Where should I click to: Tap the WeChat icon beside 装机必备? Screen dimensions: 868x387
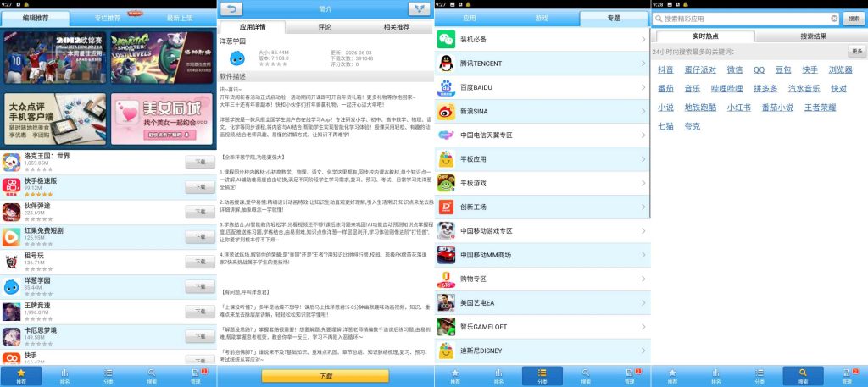point(446,39)
